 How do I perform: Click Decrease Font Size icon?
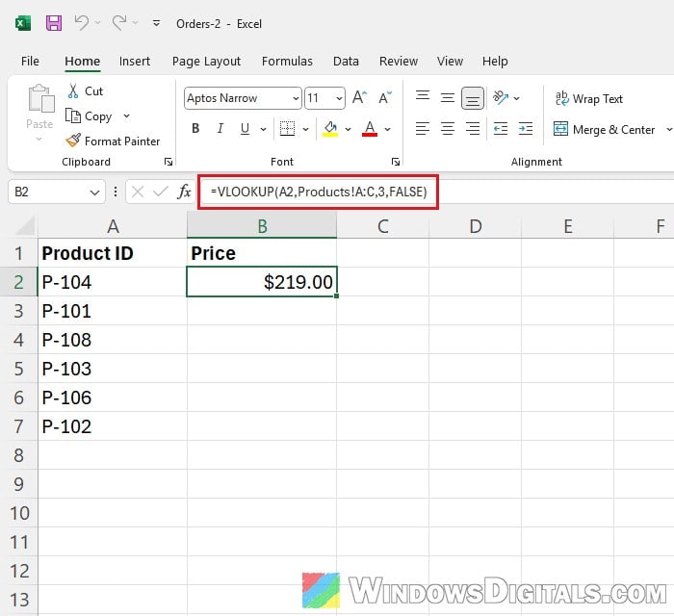tap(385, 98)
